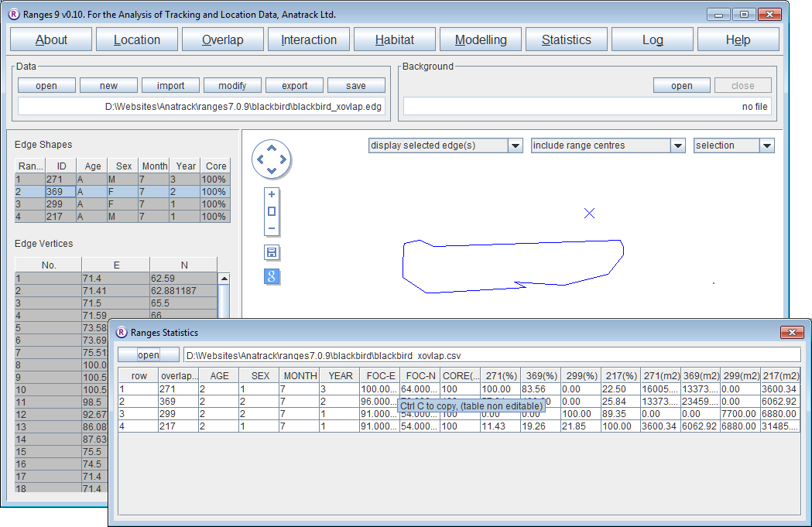Image resolution: width=812 pixels, height=527 pixels.
Task: Click open in the Background panel
Action: 681,86
